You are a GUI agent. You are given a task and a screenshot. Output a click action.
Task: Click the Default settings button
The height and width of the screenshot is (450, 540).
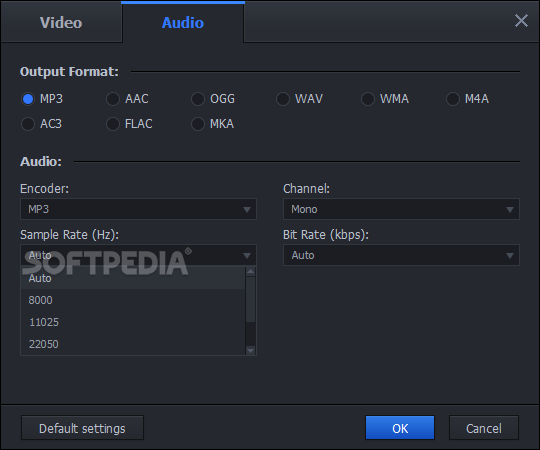click(82, 428)
